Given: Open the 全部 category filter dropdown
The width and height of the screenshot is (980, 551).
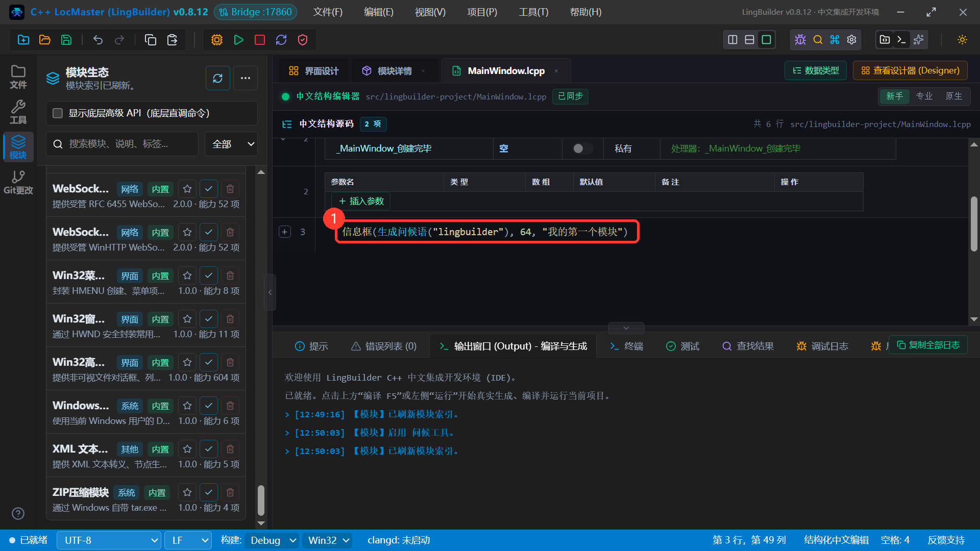Looking at the screenshot, I should pos(231,144).
